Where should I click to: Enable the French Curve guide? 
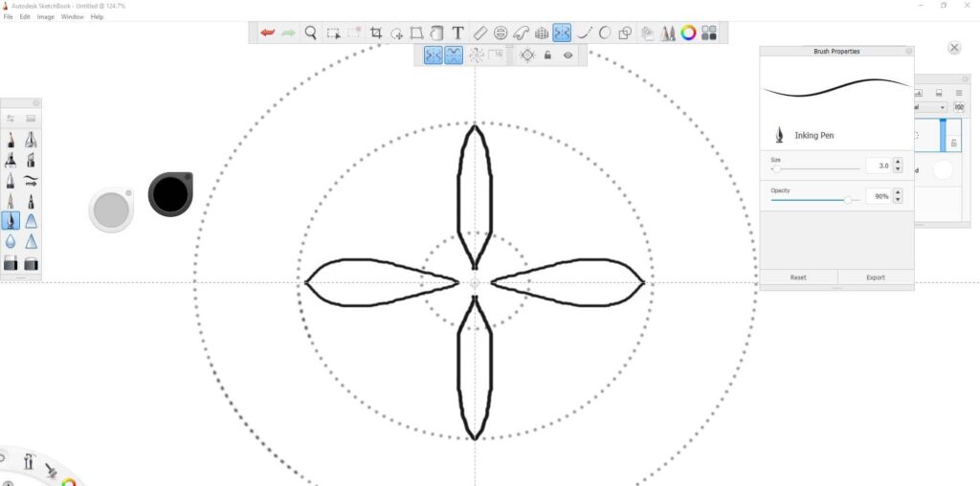coord(522,33)
